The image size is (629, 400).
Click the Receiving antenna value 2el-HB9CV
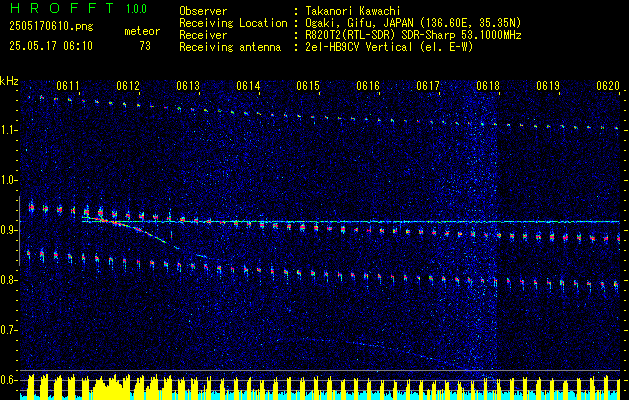click(x=389, y=47)
